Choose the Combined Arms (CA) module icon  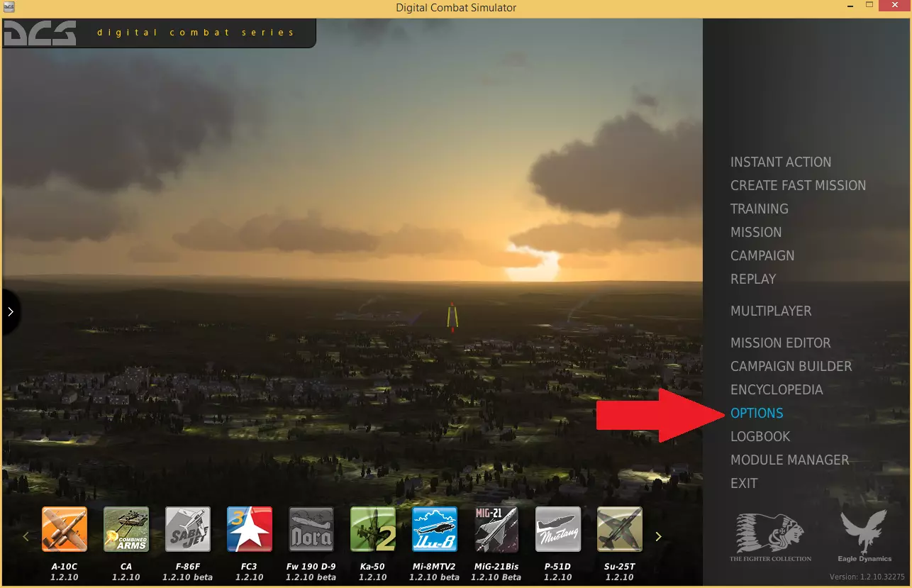pyautogui.click(x=126, y=529)
